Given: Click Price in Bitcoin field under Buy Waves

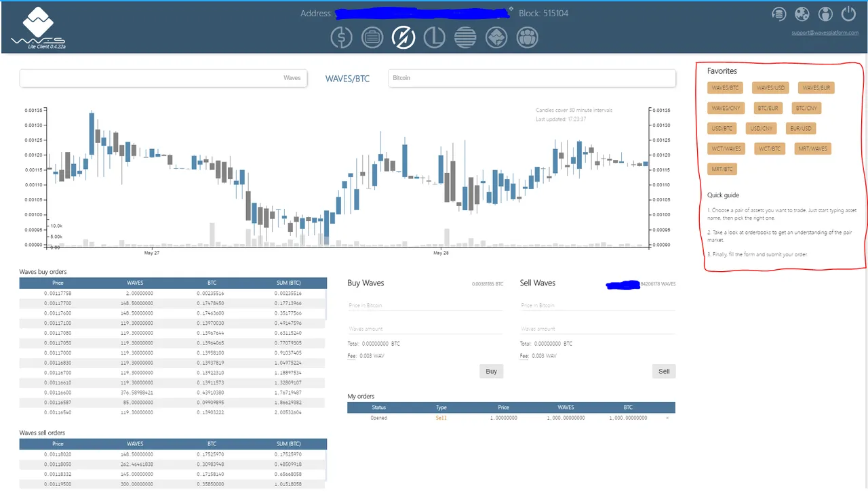Looking at the screenshot, I should pyautogui.click(x=425, y=305).
